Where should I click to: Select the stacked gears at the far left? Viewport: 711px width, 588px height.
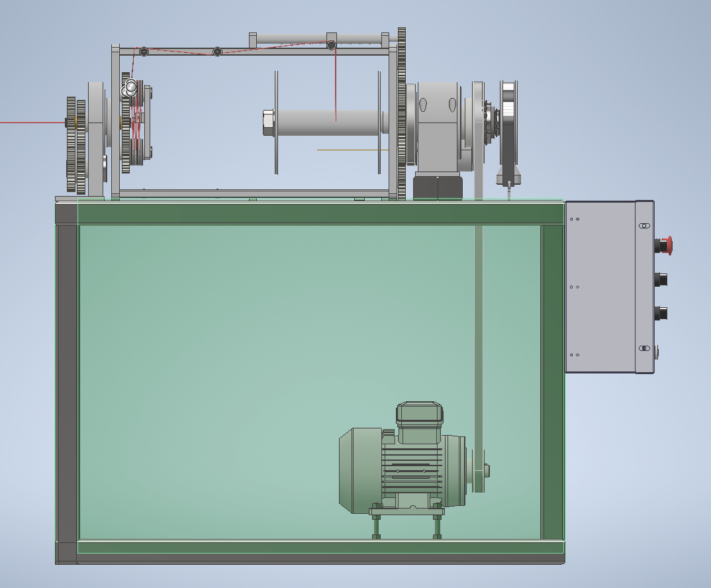(75, 144)
